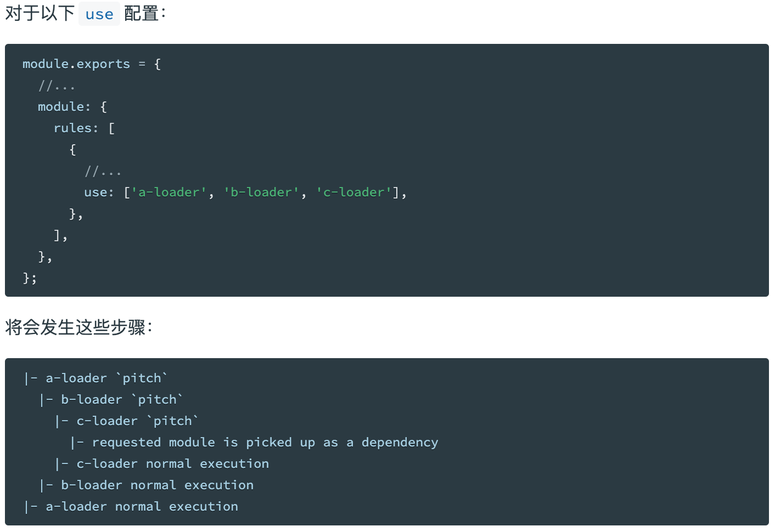This screenshot has height=532, width=775.
Task: Click the first '//...' comment under module.exports
Action: point(57,86)
